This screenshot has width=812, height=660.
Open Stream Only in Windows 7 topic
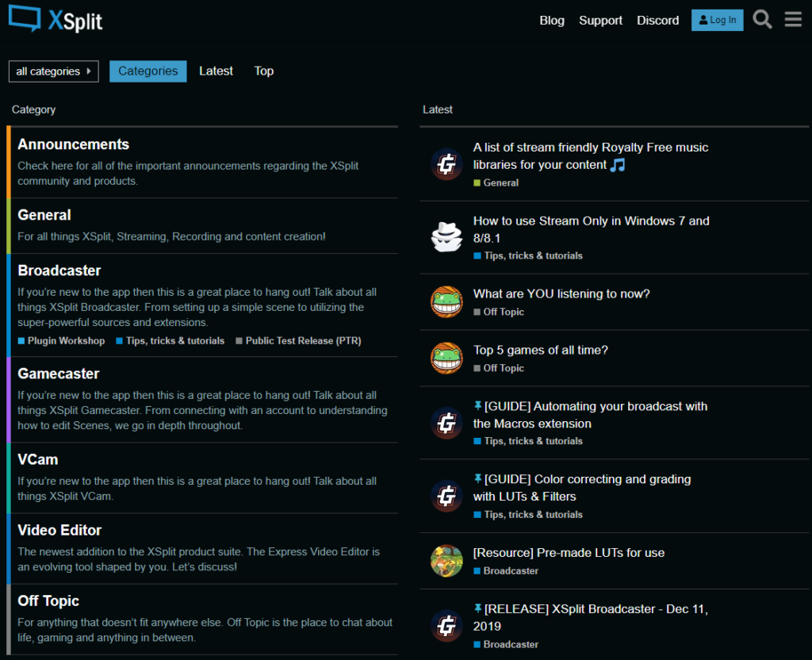591,229
